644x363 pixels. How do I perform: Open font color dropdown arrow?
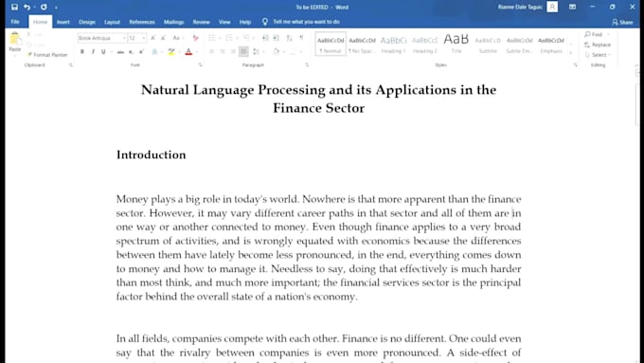pos(197,52)
